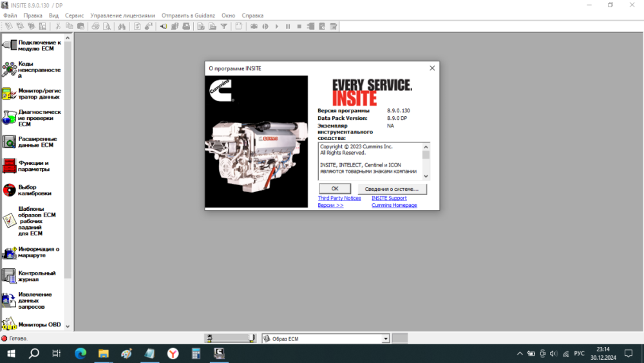Open the Вид menu
The width and height of the screenshot is (644, 363).
pos(54,15)
